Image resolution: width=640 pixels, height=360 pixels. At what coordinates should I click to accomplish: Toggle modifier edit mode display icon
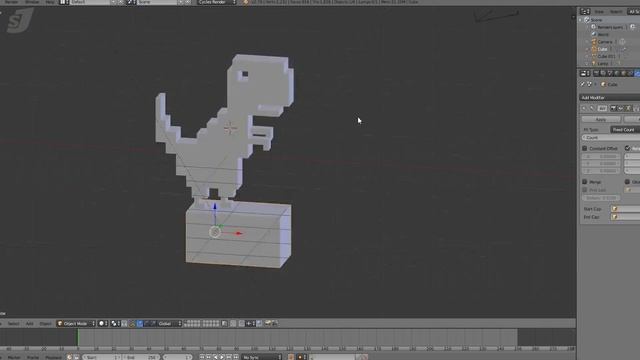628,109
